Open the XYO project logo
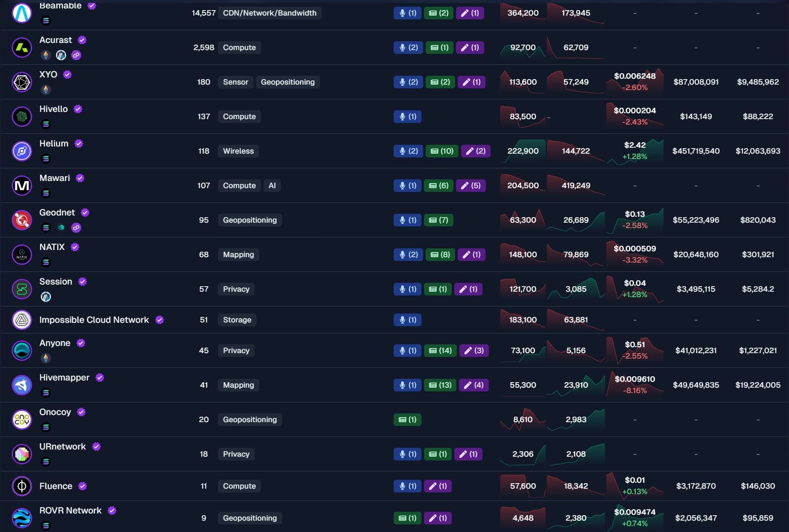 (22, 82)
